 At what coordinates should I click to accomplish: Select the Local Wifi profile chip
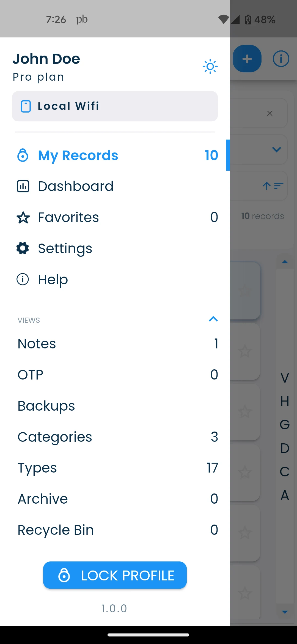coord(115,106)
